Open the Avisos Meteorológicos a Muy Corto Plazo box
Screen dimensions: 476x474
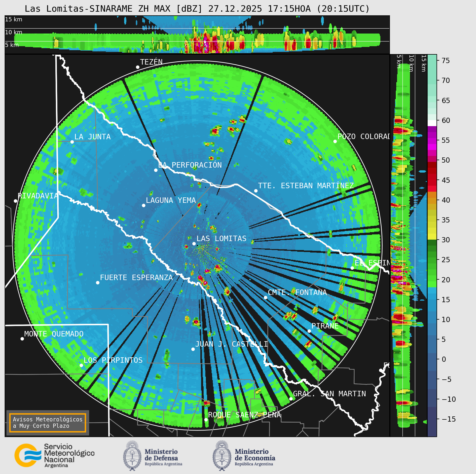(47, 423)
